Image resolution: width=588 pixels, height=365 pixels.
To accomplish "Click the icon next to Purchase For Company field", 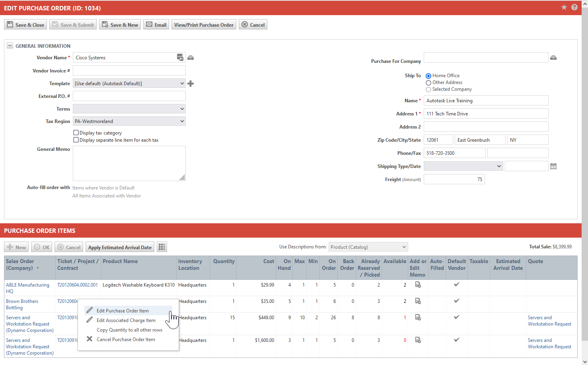I will pyautogui.click(x=553, y=58).
